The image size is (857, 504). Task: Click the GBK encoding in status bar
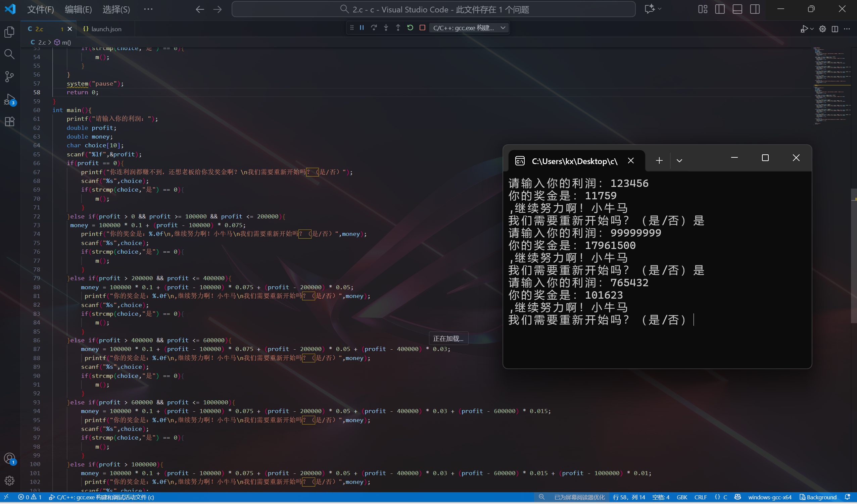pos(682,497)
